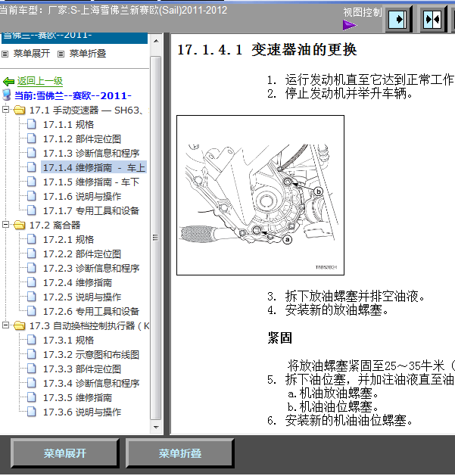Select the 17.3 自动换档控制执行器 folder label
The height and width of the screenshot is (476, 455).
(x=89, y=325)
